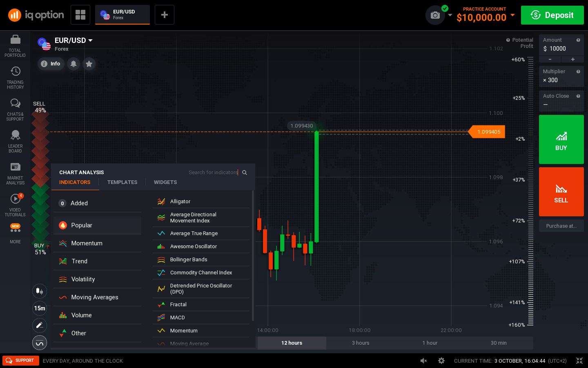Click the Purchase at... button

pos(561,226)
